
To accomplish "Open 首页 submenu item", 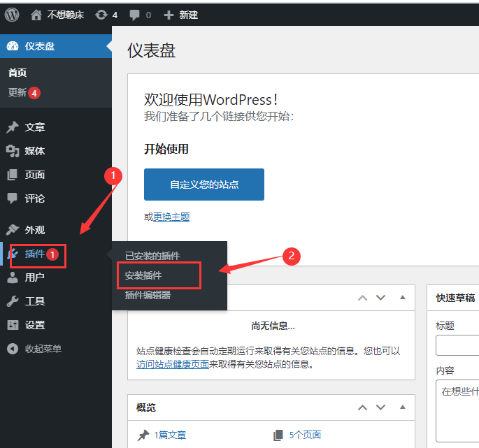I will pos(17,73).
